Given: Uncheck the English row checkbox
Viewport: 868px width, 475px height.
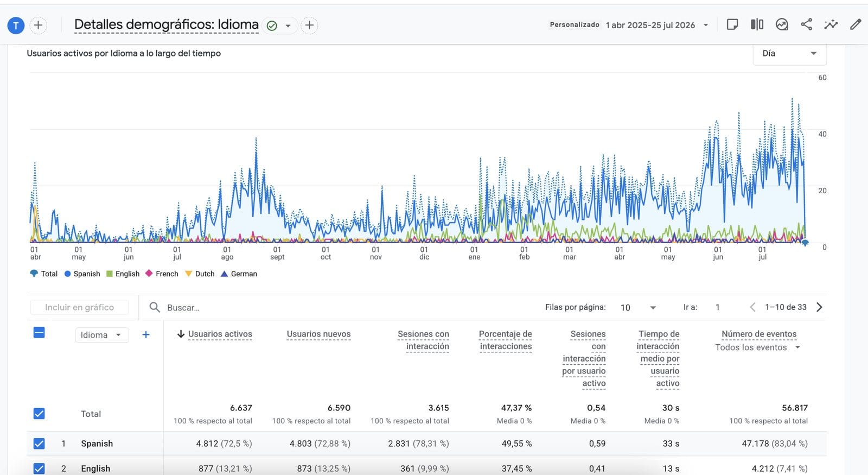Looking at the screenshot, I should [39, 468].
